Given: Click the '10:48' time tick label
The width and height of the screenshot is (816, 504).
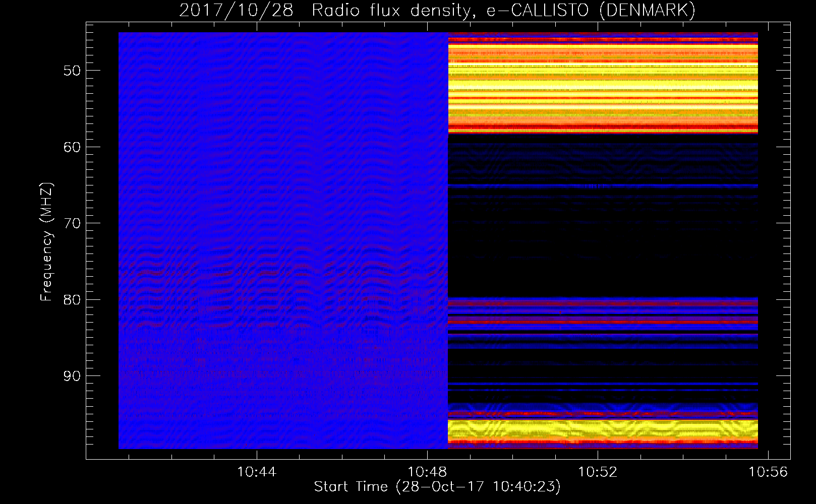Looking at the screenshot, I should point(427,472).
